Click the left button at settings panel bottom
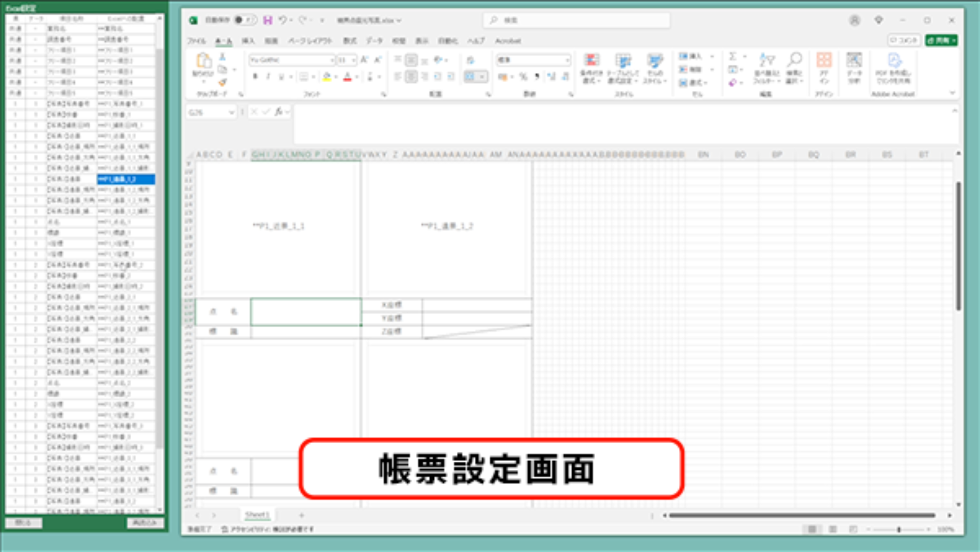 (23, 523)
